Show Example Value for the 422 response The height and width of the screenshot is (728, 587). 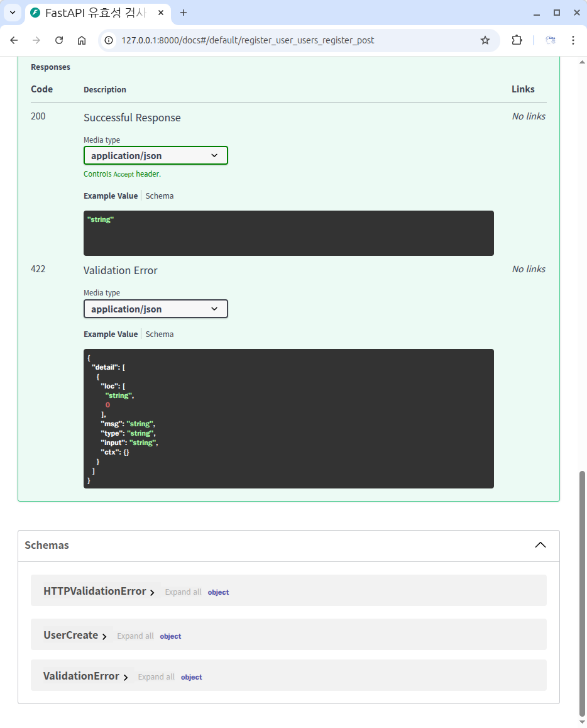click(111, 334)
